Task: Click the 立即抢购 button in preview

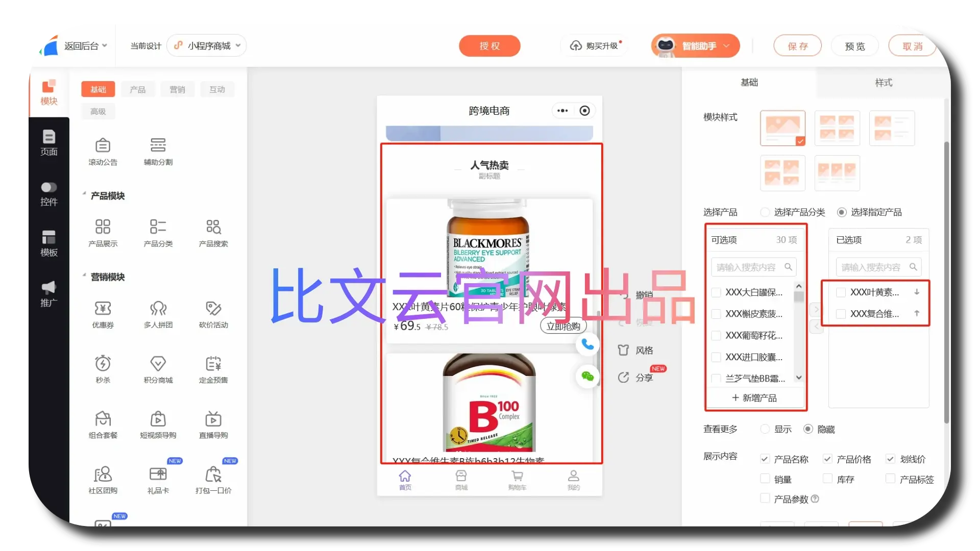Action: click(563, 326)
